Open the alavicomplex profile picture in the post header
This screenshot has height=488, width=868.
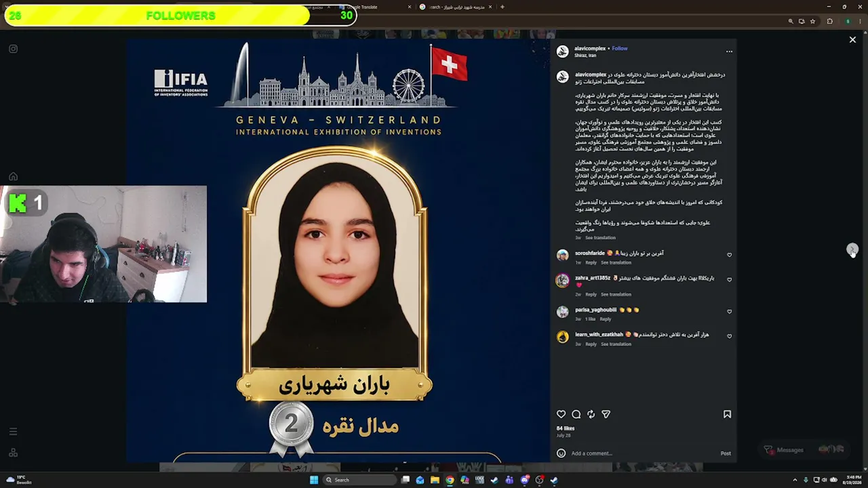click(x=562, y=52)
